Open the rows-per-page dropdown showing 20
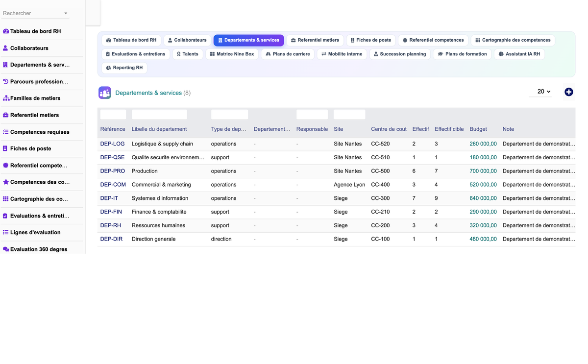The image size is (588, 364). (x=540, y=92)
